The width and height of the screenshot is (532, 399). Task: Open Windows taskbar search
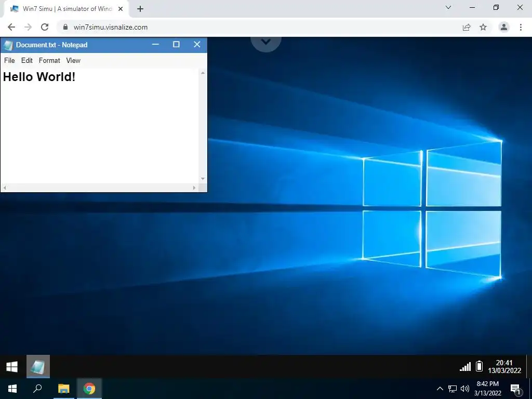point(37,389)
